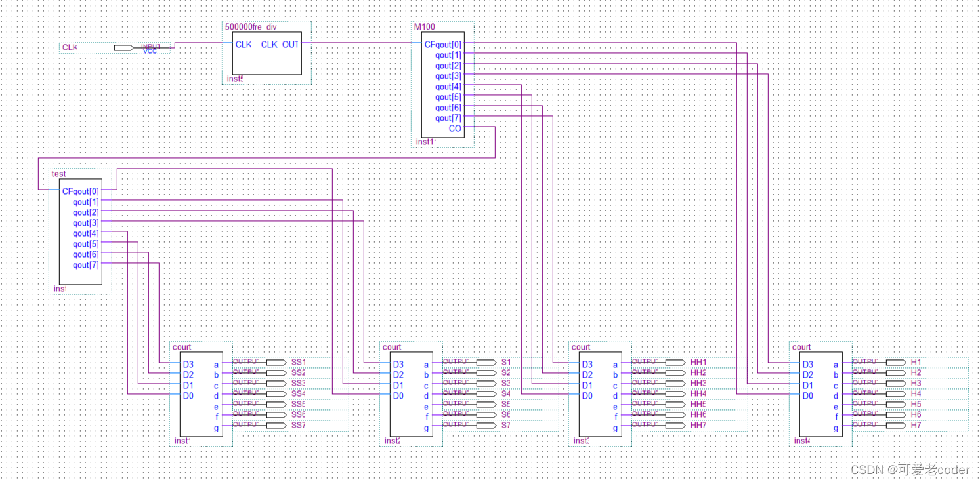Click the H5 output pin
This screenshot has height=482, width=980.
896,404
